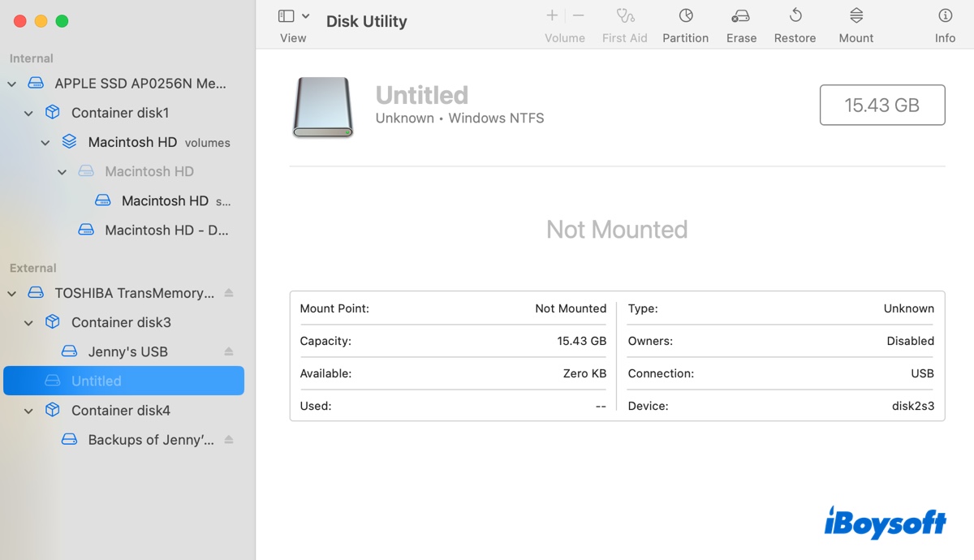Run First Aid from the toolbar

[624, 16]
